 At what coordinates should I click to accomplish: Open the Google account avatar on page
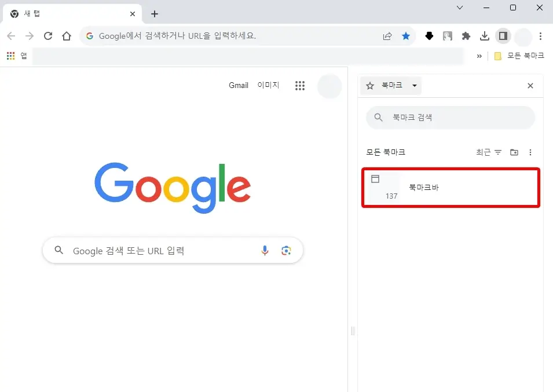point(329,86)
